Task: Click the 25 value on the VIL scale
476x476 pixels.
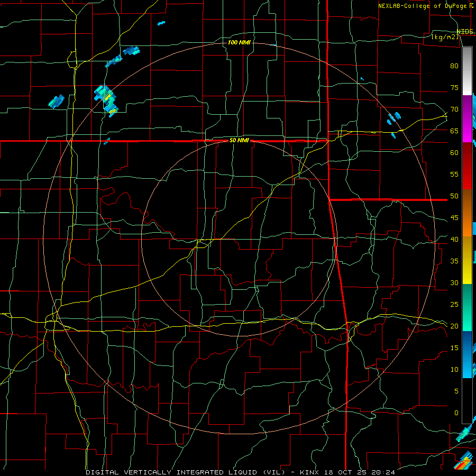Action: [454, 305]
